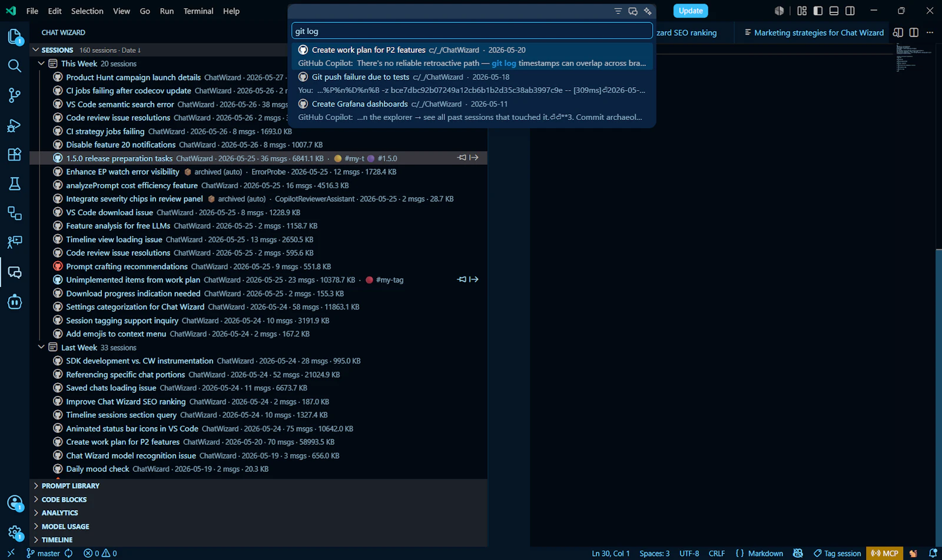Screen dimensions: 942x560
Task: Click the filter icon in search popup
Action: coord(618,11)
